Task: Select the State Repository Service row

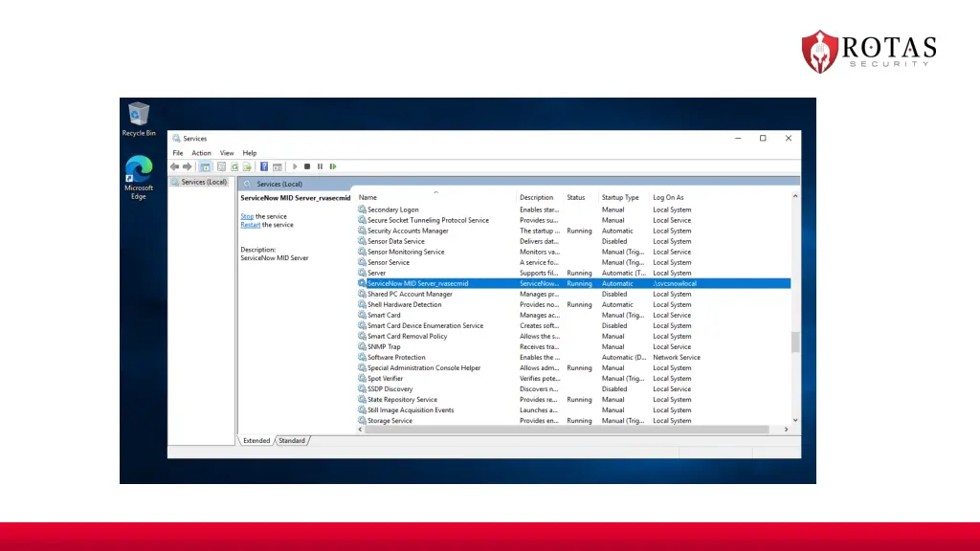Action: 574,399
